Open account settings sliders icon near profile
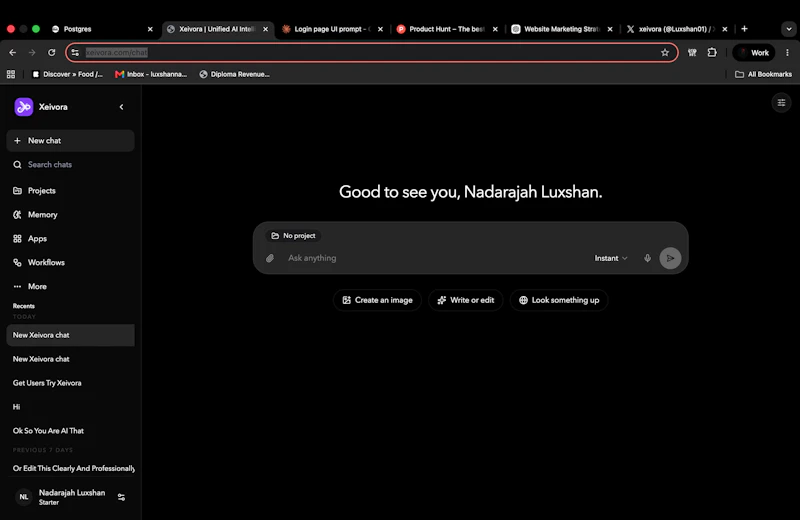 pos(121,497)
